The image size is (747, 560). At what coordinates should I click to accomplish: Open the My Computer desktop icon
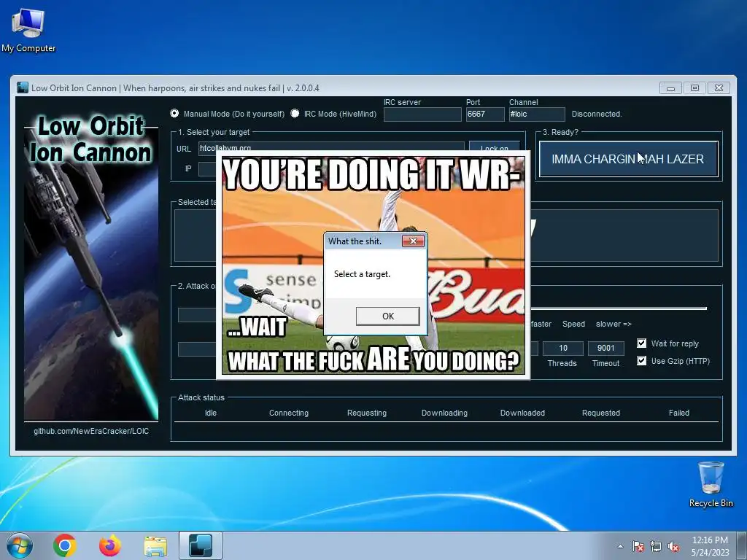click(28, 31)
